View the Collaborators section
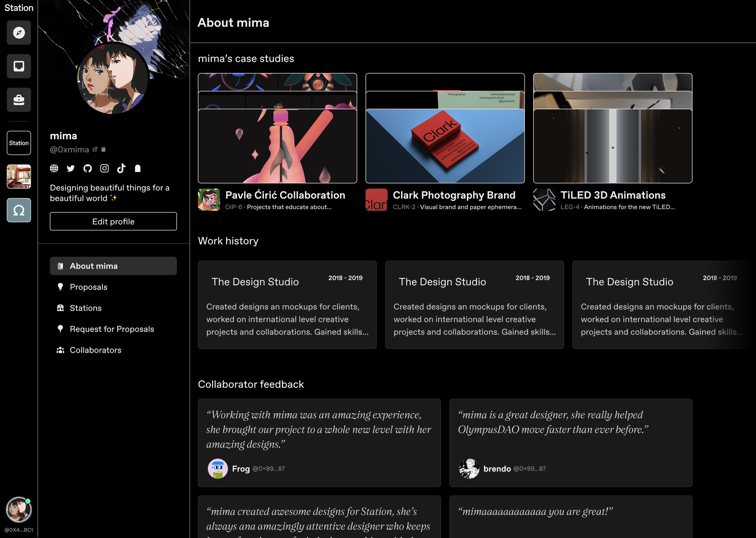This screenshot has height=538, width=756. click(96, 350)
